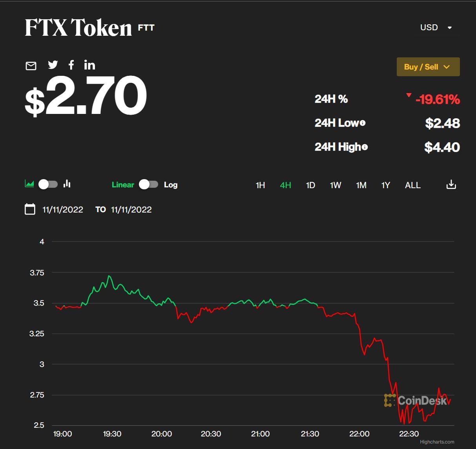Expand the Buy / Sell dropdown
The width and height of the screenshot is (476, 449).
(428, 67)
